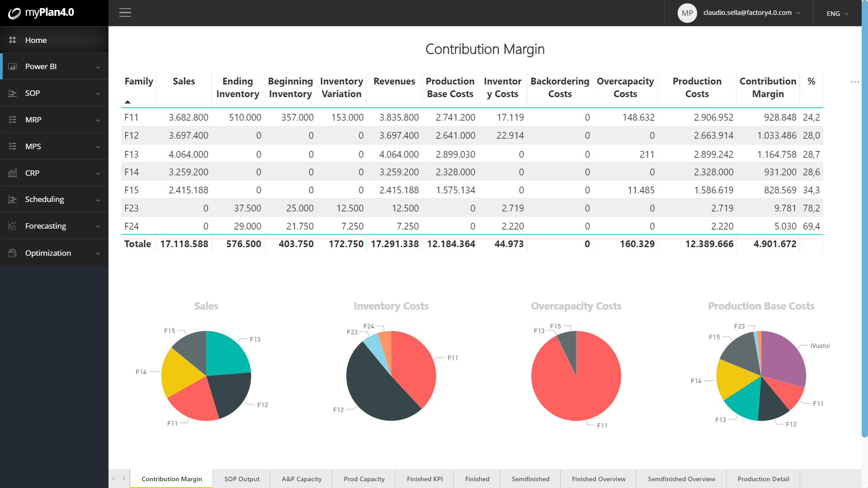Switch to the SOP Output tab

[x=242, y=479]
